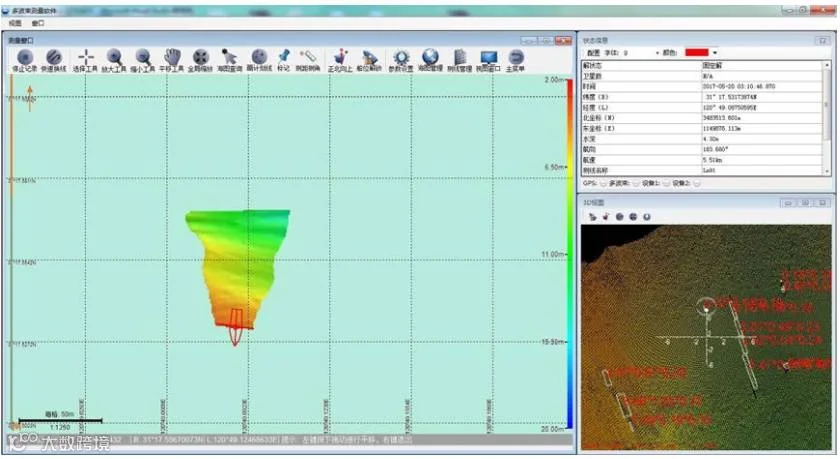Click the 固定解 value cell

[762, 65]
